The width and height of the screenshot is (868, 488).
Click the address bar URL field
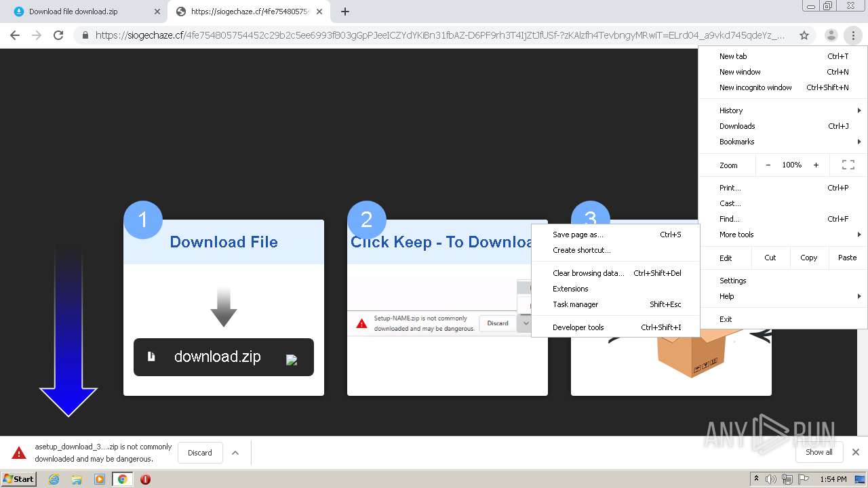440,35
